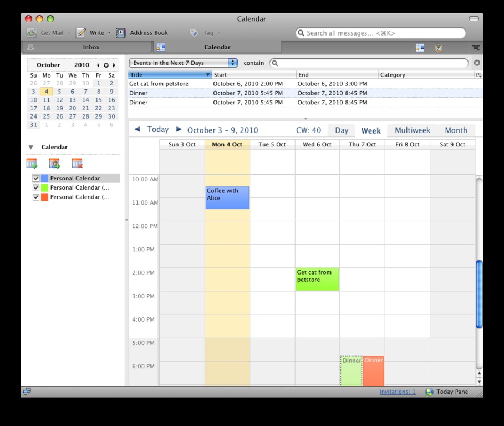
Task: Open the Invitations: 1 link
Action: coord(397,392)
